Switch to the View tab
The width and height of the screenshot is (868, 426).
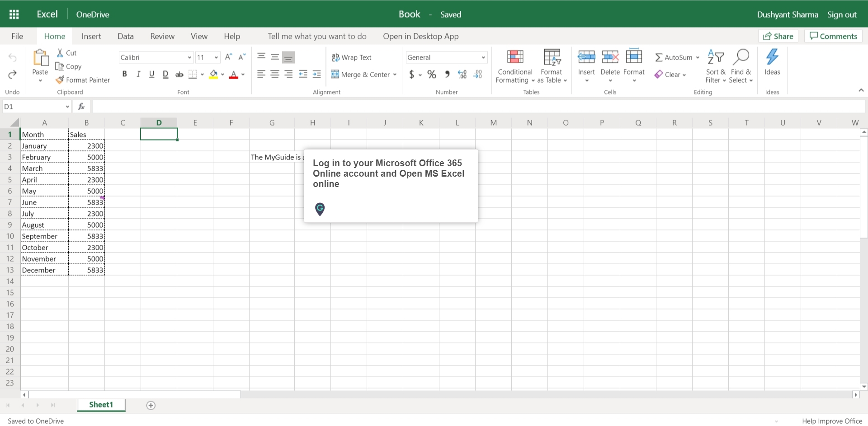tap(199, 36)
